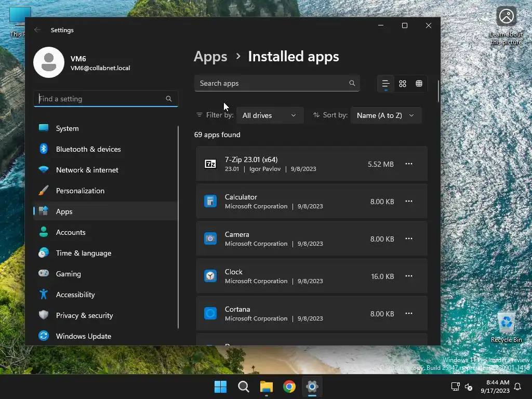Screen dimensions: 532x399
Task: Click the Privacy & security shield icon
Action: click(44, 315)
